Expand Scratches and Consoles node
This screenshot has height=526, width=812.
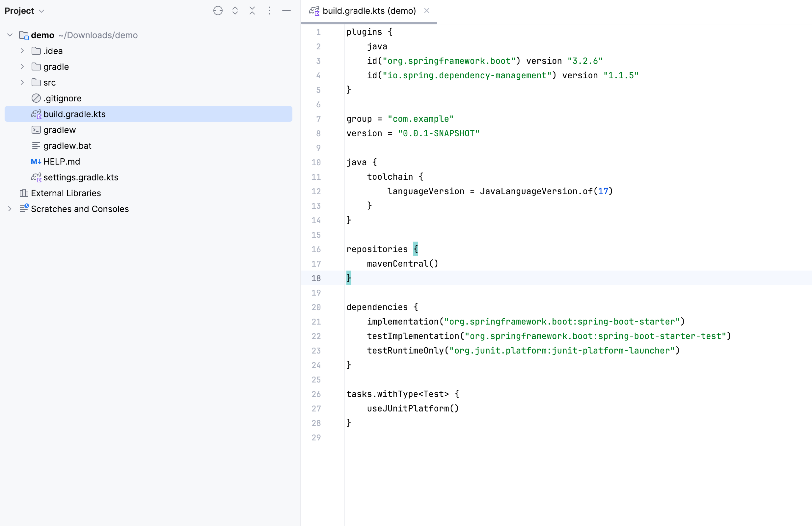pos(10,209)
